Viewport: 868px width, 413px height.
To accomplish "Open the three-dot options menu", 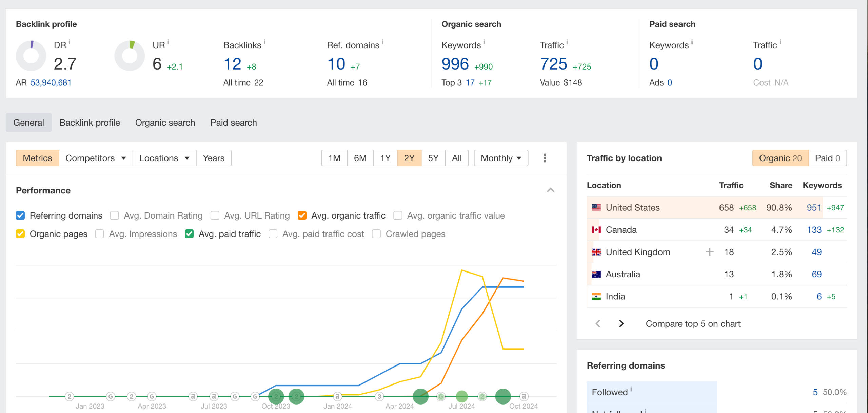I will pyautogui.click(x=545, y=158).
